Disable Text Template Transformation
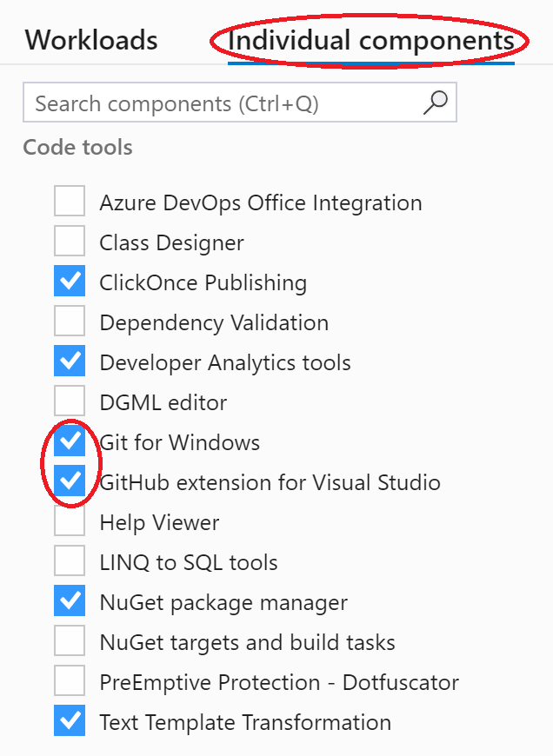The height and width of the screenshot is (756, 553). pos(70,722)
